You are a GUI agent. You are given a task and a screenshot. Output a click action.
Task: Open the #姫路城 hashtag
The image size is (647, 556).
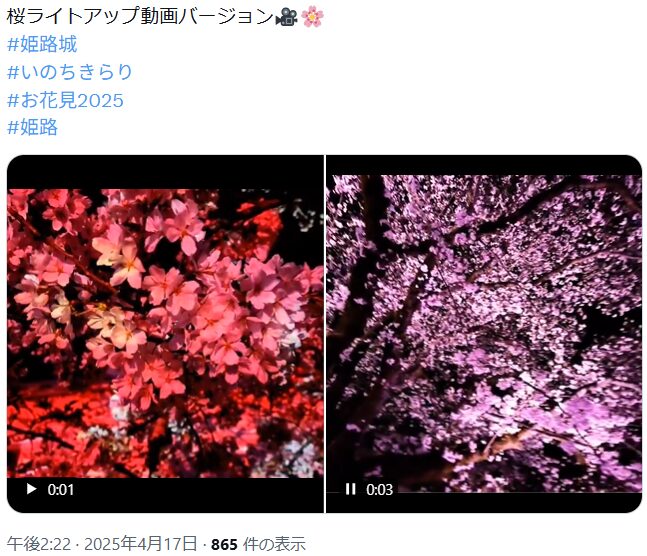point(42,44)
